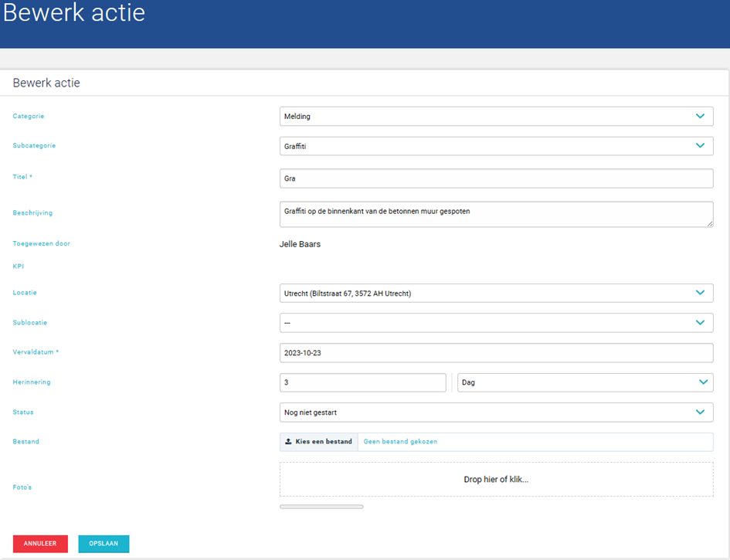Click the KPI label
The width and height of the screenshot is (730, 560).
[x=19, y=266]
